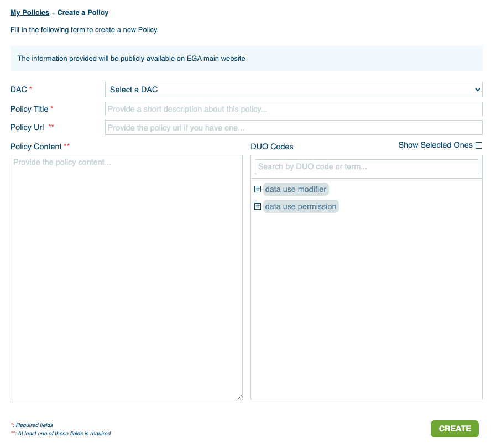This screenshot has width=491, height=448.
Task: Focus the Policy Title input field
Action: (293, 109)
